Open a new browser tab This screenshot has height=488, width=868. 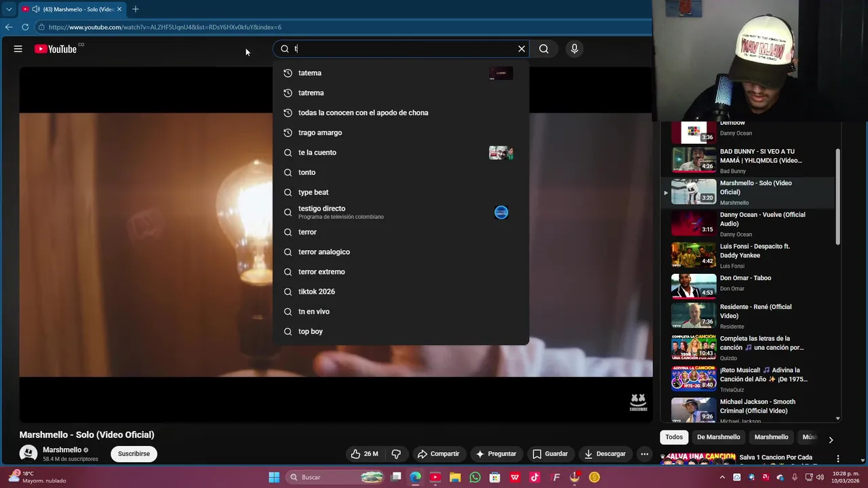(136, 9)
